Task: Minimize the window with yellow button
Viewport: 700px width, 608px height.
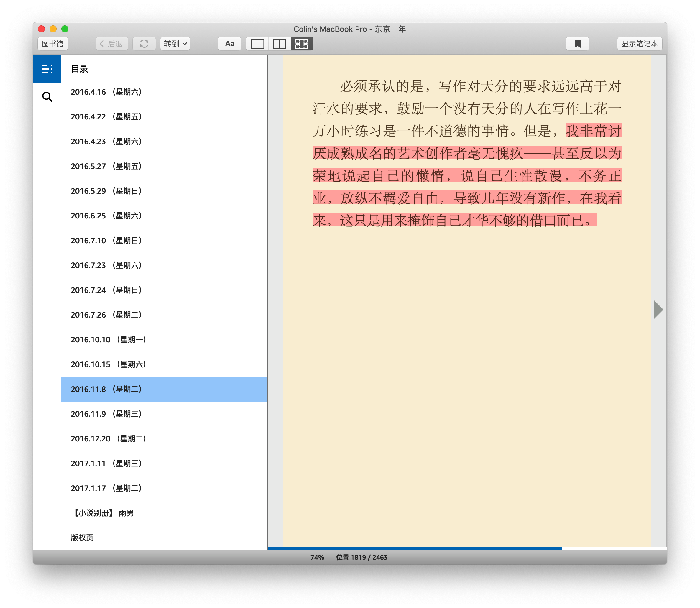Action: point(53,29)
